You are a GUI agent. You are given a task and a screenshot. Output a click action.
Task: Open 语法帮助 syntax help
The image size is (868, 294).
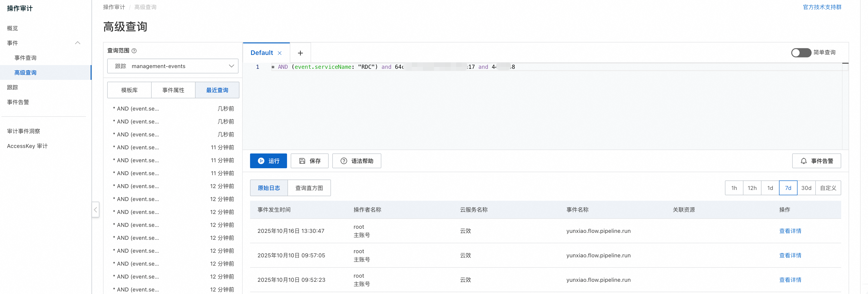pos(357,161)
